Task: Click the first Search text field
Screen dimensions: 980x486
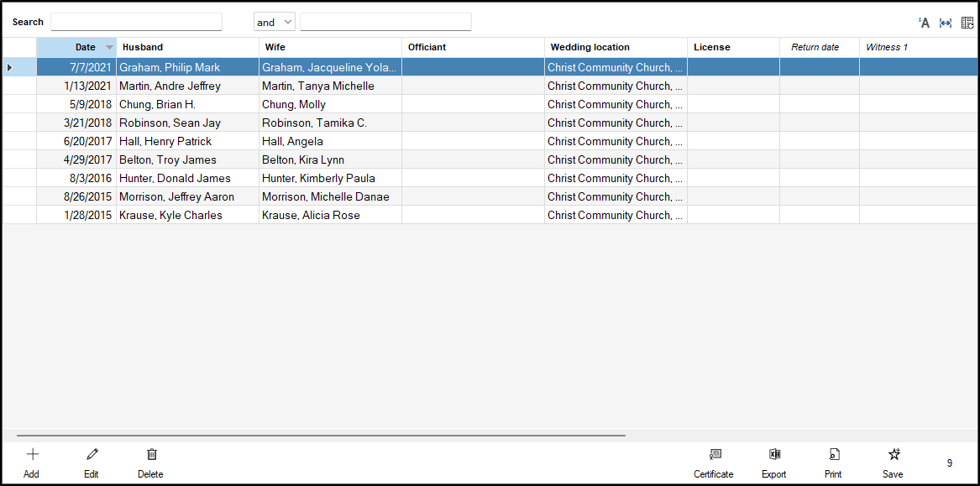Action: (136, 23)
